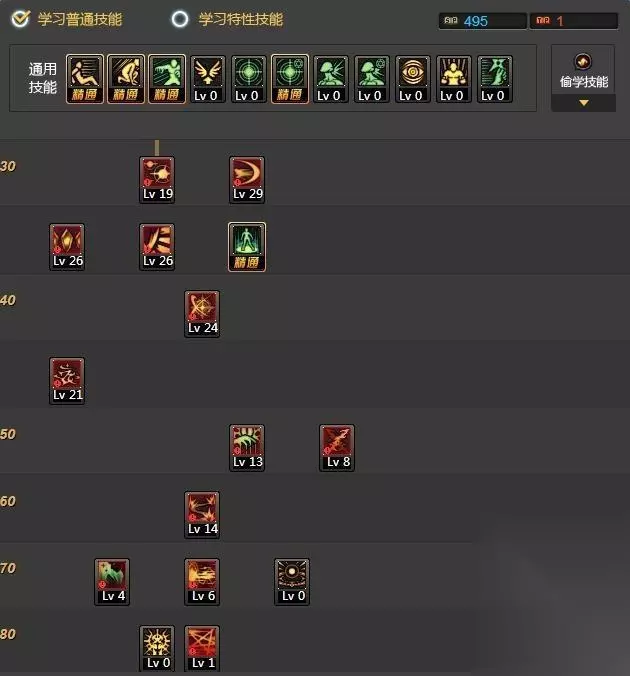Click the Lv 13 claw skill
The image size is (630, 676).
coord(247,448)
